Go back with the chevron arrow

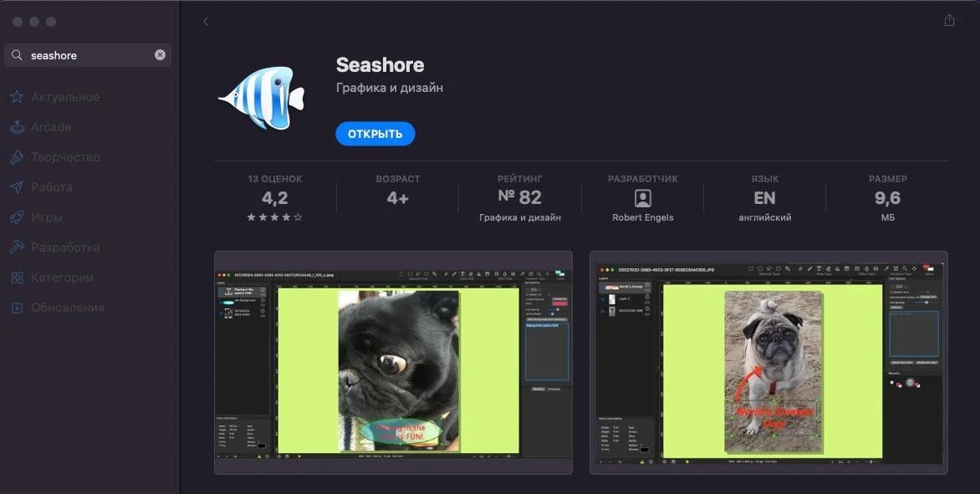point(206,21)
